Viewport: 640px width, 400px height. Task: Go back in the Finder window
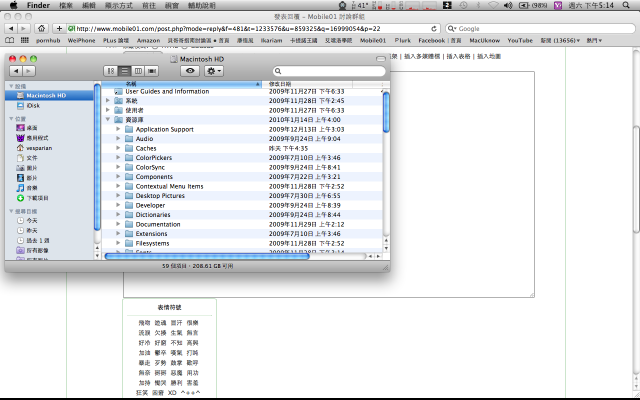(16, 71)
